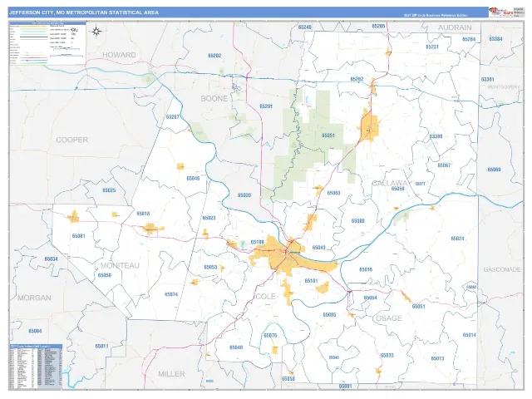Click ZIP code label 65251

(328, 135)
